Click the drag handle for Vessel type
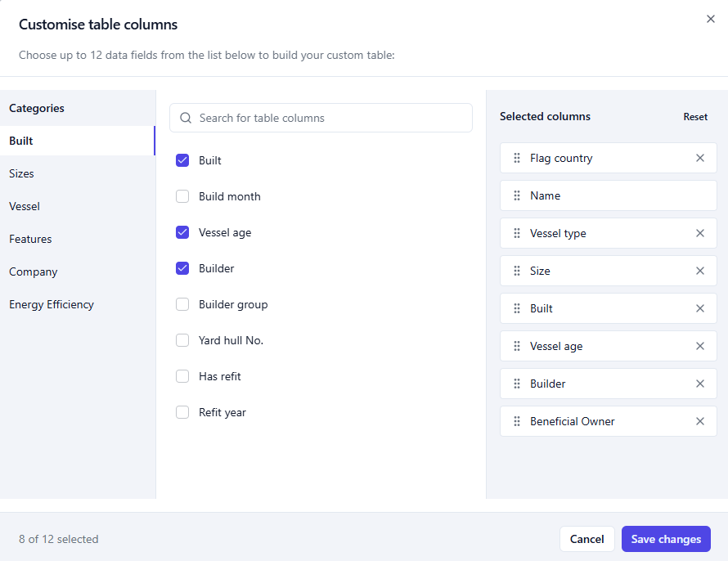The width and height of the screenshot is (728, 561). (517, 233)
